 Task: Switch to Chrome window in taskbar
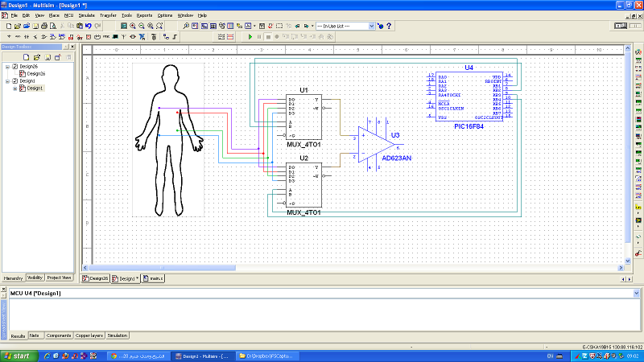pyautogui.click(x=138, y=356)
